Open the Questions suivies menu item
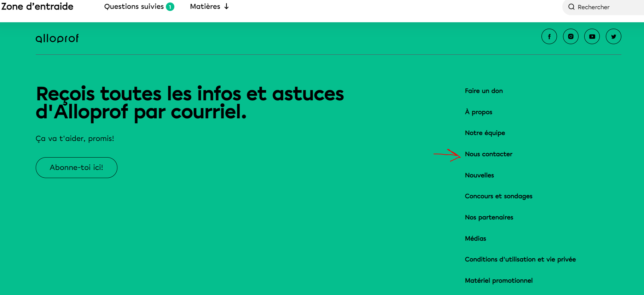 click(134, 6)
